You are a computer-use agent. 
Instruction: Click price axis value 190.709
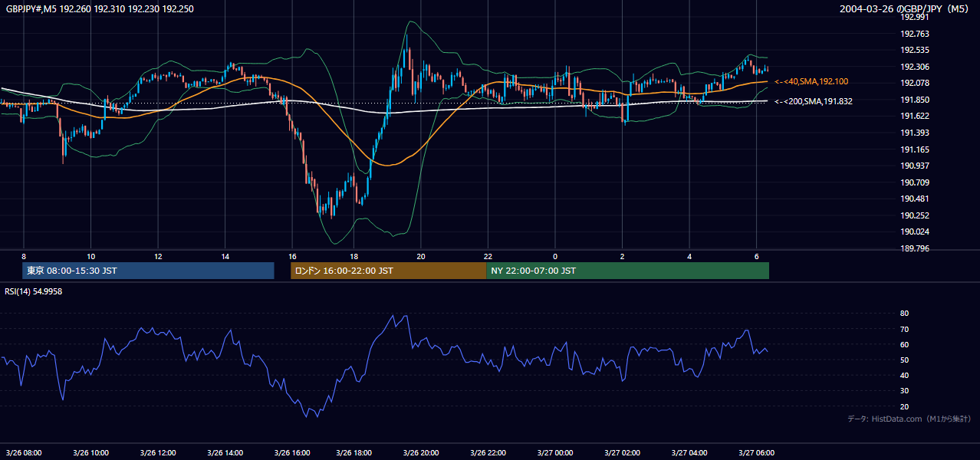(914, 182)
